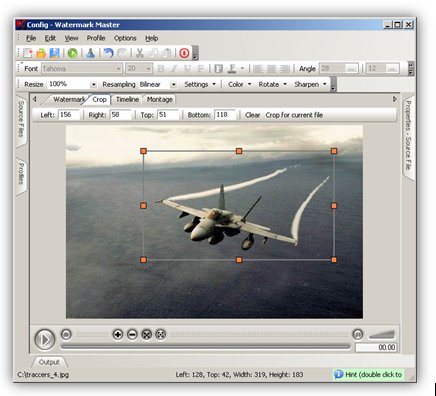Screen dimensions: 436x396
Task: Open the File menu
Action: 31,38
